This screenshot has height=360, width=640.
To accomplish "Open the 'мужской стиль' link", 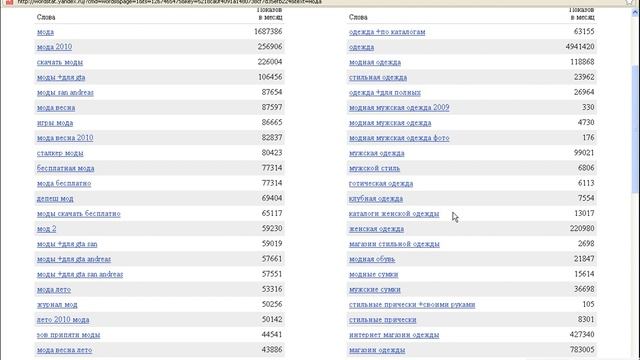I will 374,168.
